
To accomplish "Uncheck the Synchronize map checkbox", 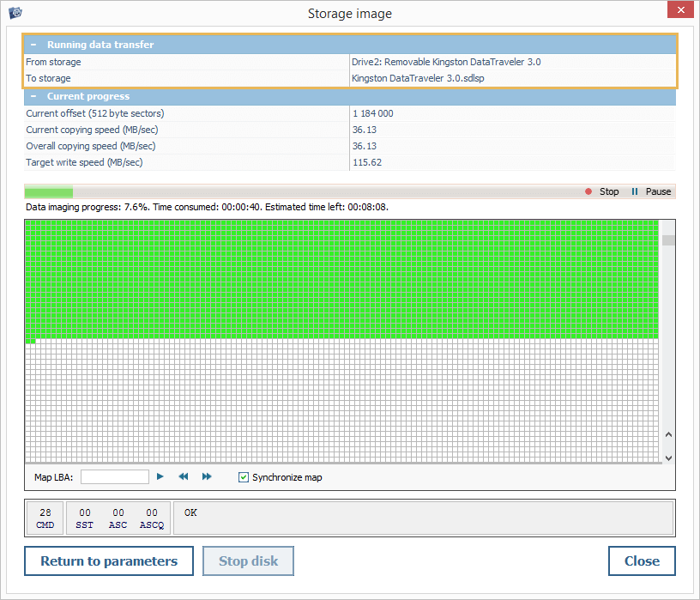I will [244, 477].
